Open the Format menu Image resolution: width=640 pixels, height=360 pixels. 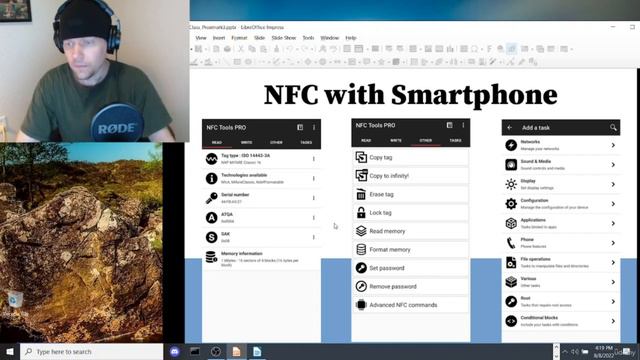[x=239, y=38]
